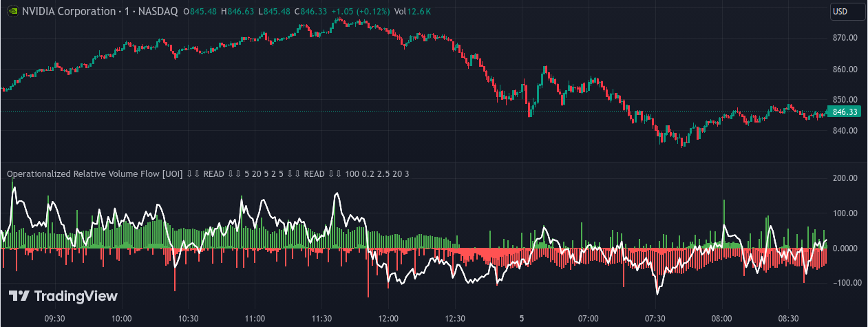This screenshot has height=327, width=868.
Task: Click the 200.00 indicator axis label
Action: [x=845, y=178]
